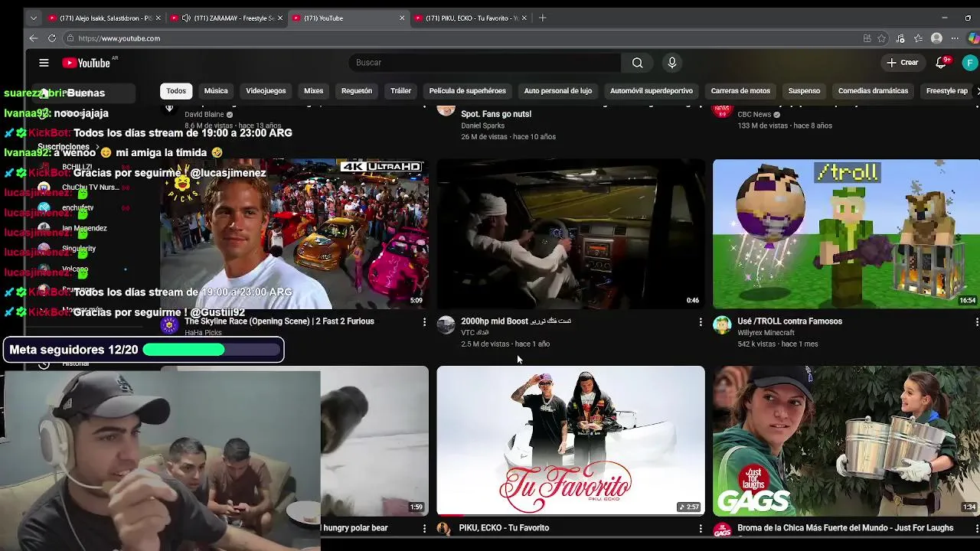This screenshot has height=551, width=980.
Task: Select the Freestyle rap chip
Action: click(x=947, y=91)
